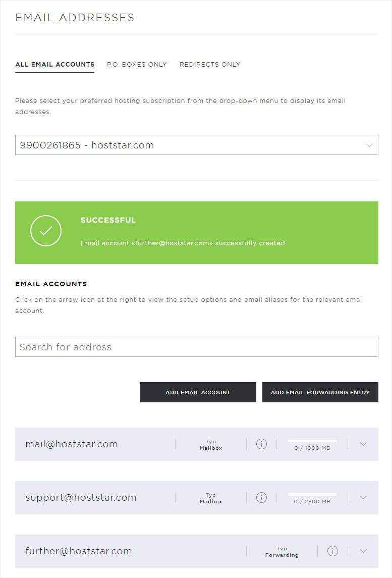
Task: Expand further@hoststar.com forwarding entry
Action: [363, 551]
